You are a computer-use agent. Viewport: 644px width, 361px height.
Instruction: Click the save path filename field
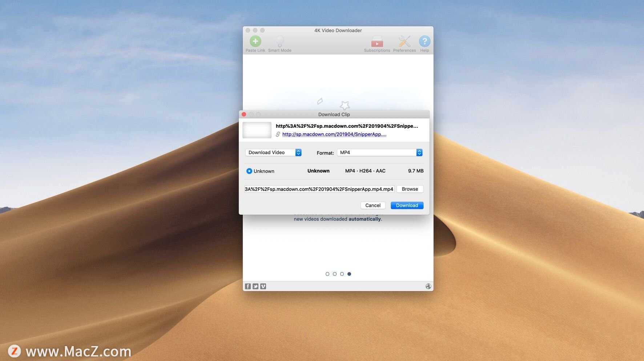(x=319, y=189)
